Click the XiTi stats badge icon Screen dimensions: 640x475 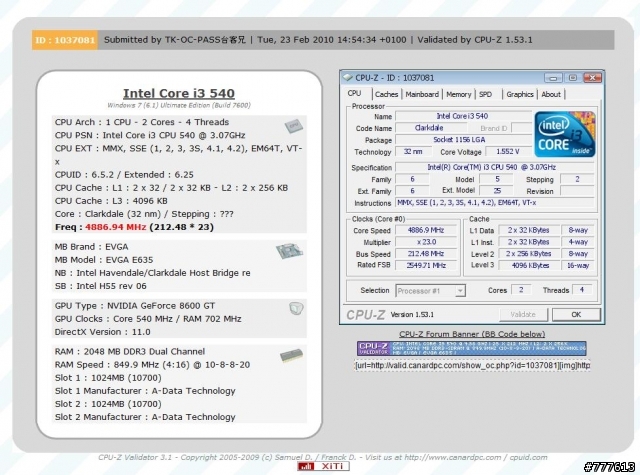tap(323, 466)
